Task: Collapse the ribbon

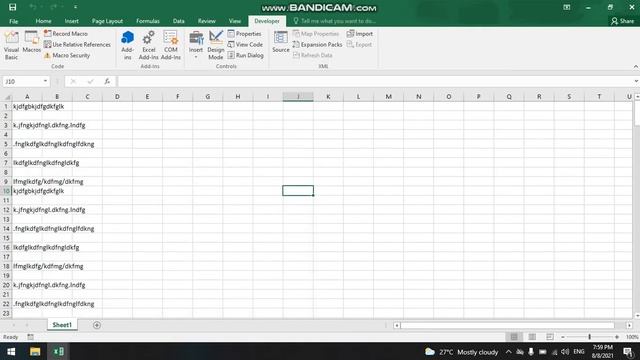Action: pos(636,67)
